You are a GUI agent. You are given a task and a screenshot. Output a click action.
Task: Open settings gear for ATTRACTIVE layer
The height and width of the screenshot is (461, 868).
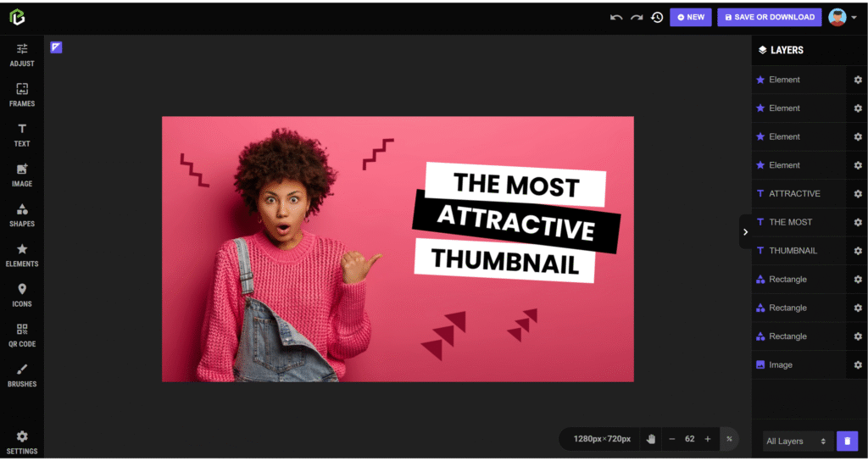(858, 193)
